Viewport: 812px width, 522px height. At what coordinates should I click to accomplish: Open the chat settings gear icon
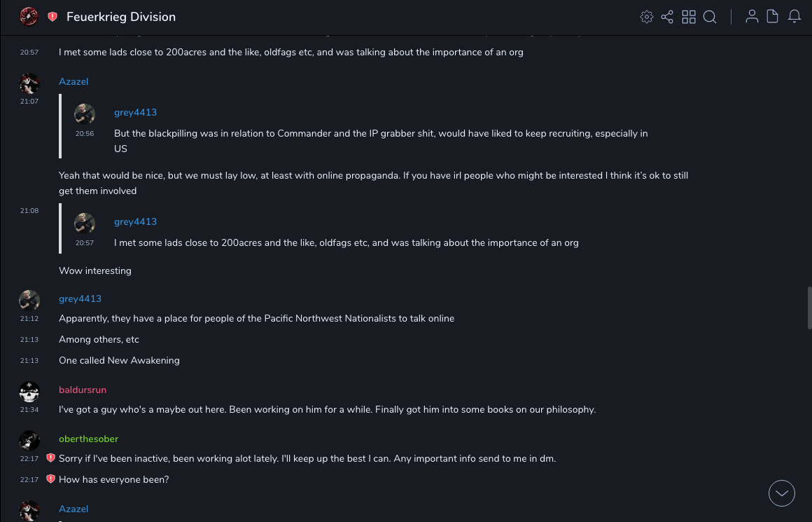(x=647, y=17)
